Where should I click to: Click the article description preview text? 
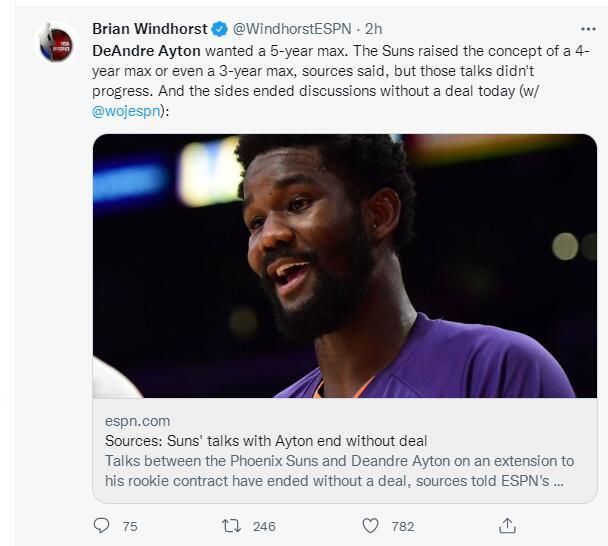click(339, 470)
